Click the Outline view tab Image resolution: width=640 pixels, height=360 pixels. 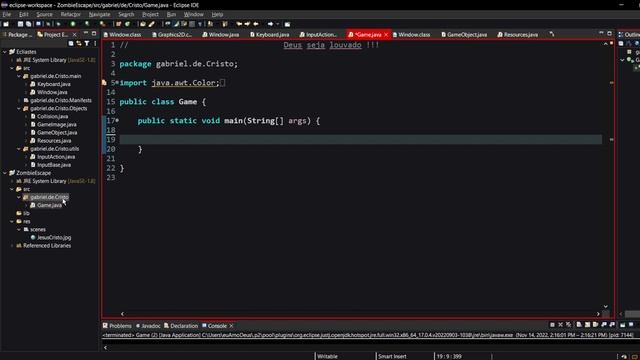pos(629,35)
